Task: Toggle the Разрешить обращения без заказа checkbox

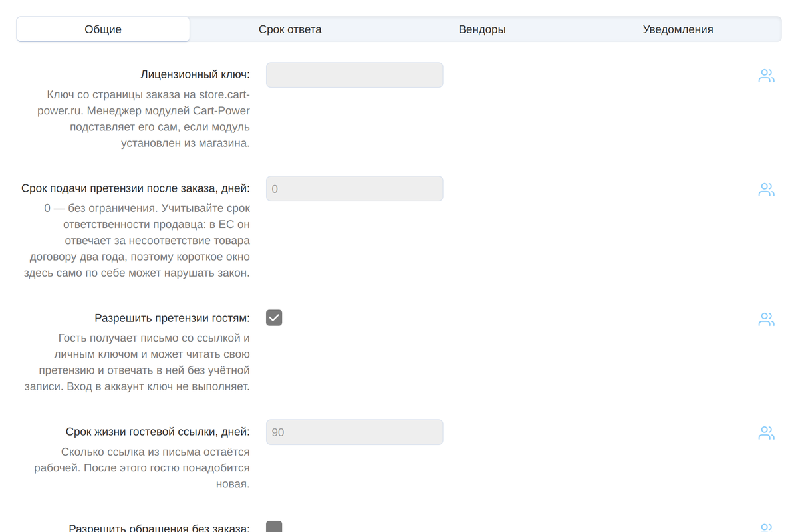Action: click(274, 527)
